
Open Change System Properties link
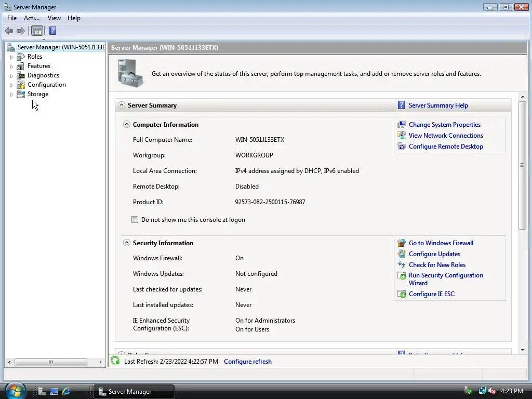click(x=445, y=125)
